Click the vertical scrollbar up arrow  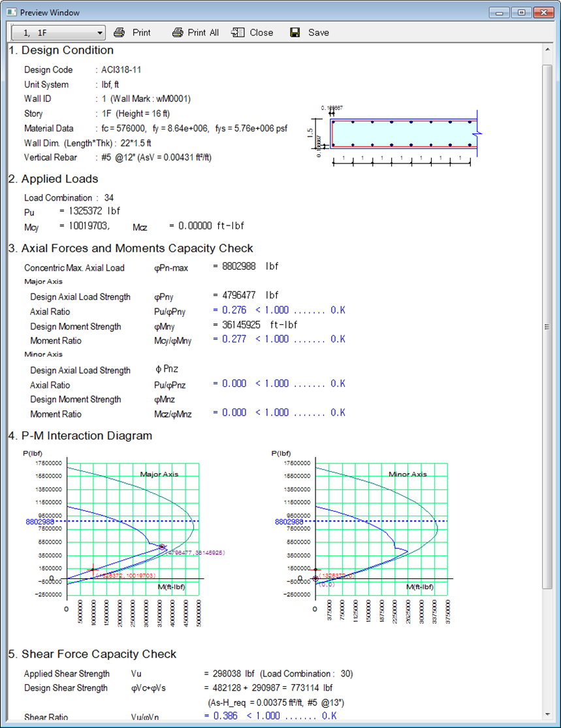coord(547,49)
